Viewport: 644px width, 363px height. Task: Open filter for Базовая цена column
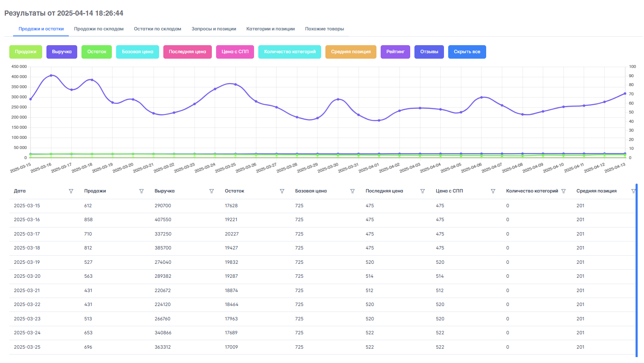[x=352, y=191]
